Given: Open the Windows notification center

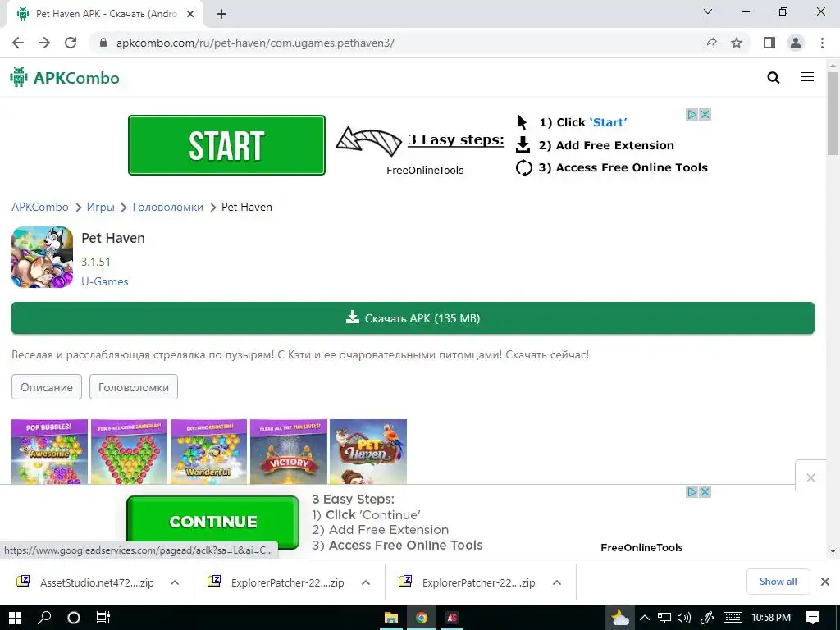Looking at the screenshot, I should pyautogui.click(x=813, y=618).
